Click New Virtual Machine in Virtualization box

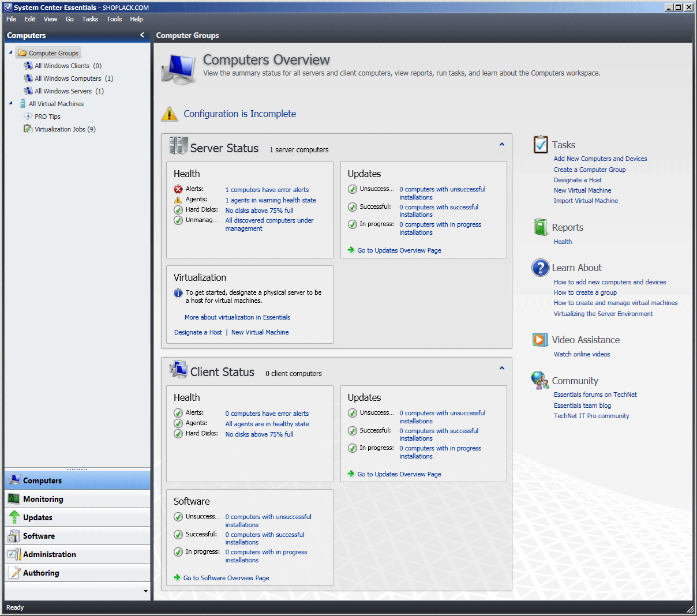pyautogui.click(x=260, y=332)
